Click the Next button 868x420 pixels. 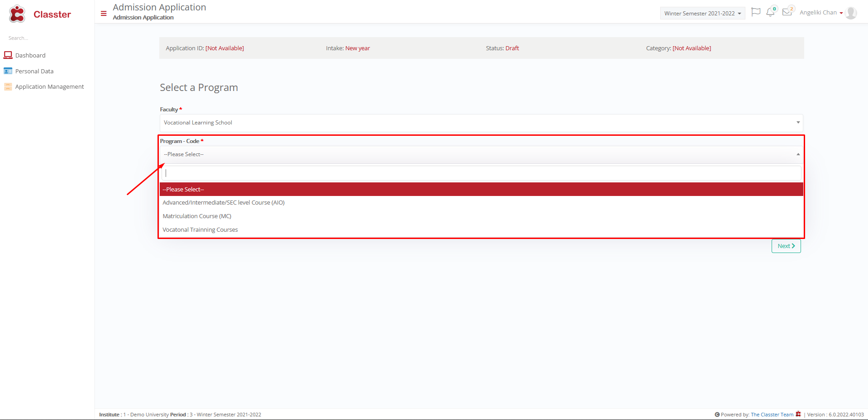pyautogui.click(x=786, y=246)
